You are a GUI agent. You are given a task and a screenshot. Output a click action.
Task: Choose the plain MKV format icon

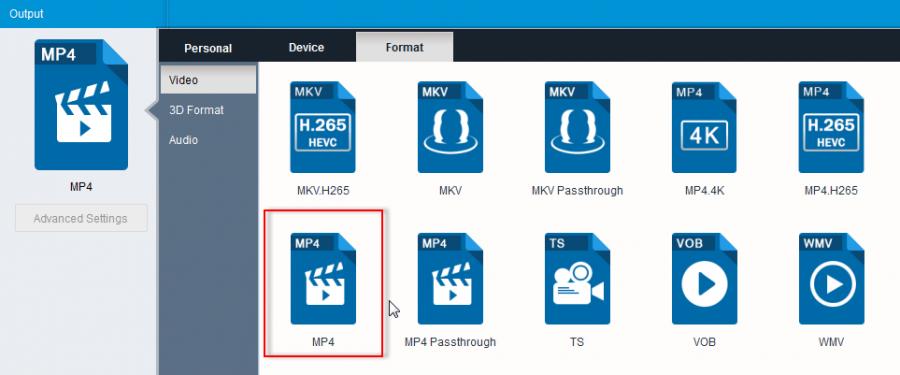pyautogui.click(x=450, y=127)
